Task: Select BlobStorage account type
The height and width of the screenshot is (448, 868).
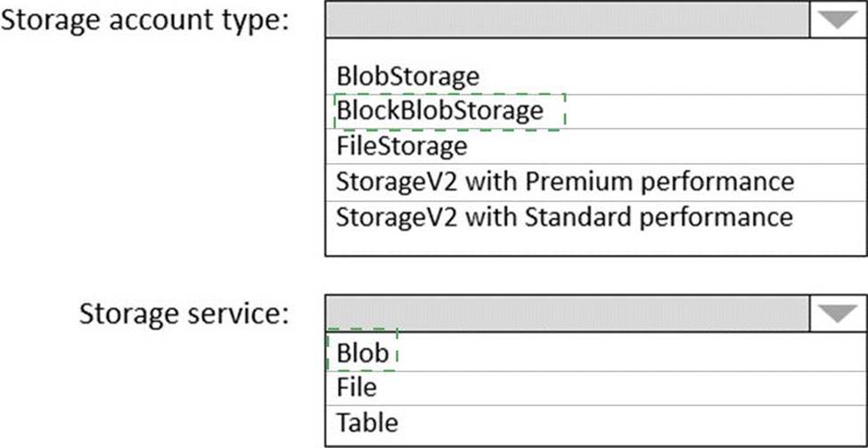Action: 407,77
